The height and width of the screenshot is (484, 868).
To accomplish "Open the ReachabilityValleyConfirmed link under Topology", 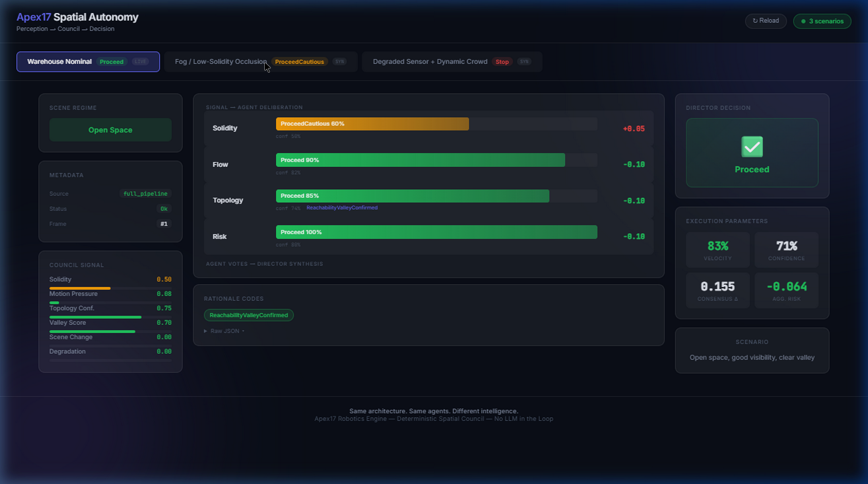I will (x=342, y=208).
